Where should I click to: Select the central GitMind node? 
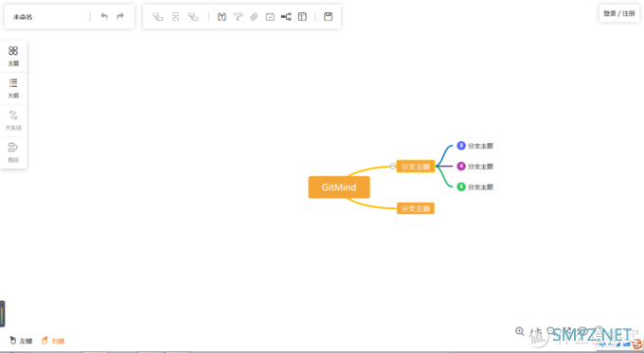(x=339, y=187)
